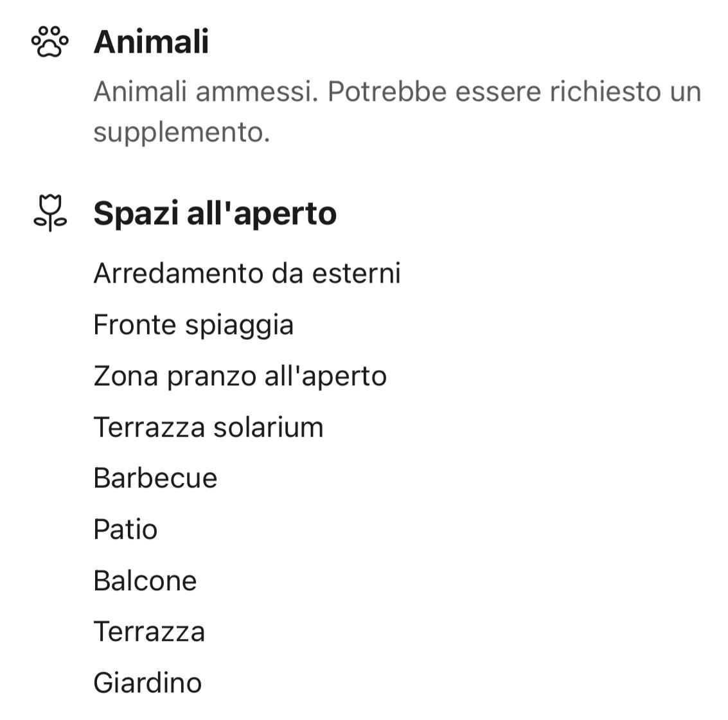The width and height of the screenshot is (728, 720).
Task: Click the 'Animali ammessi.' sentence
Action: pos(206,92)
